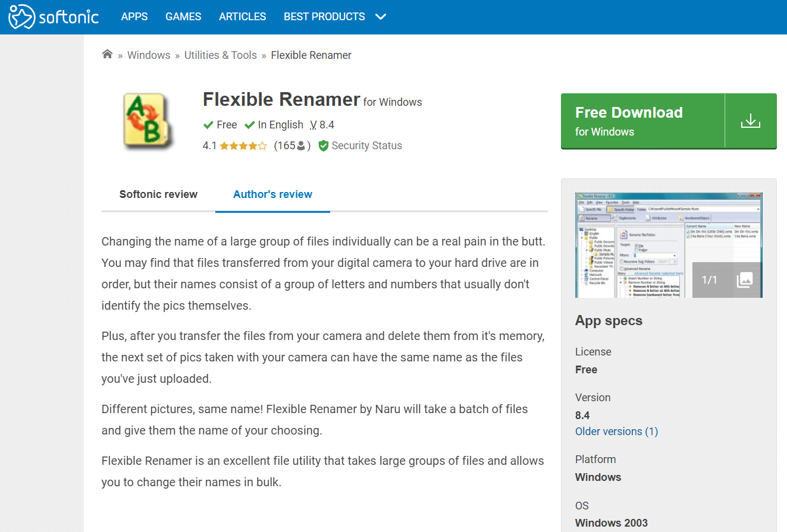This screenshot has height=532, width=787.
Task: Click the 'In English' label
Action: 280,125
